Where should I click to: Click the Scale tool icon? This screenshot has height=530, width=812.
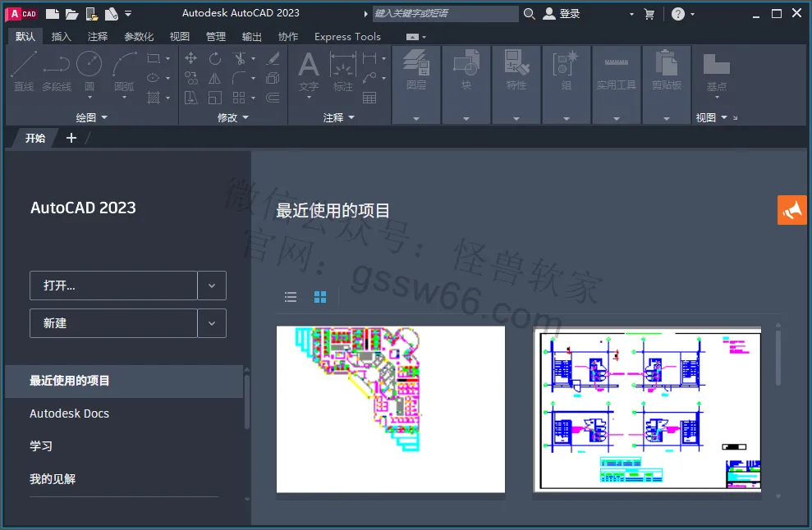coord(215,98)
